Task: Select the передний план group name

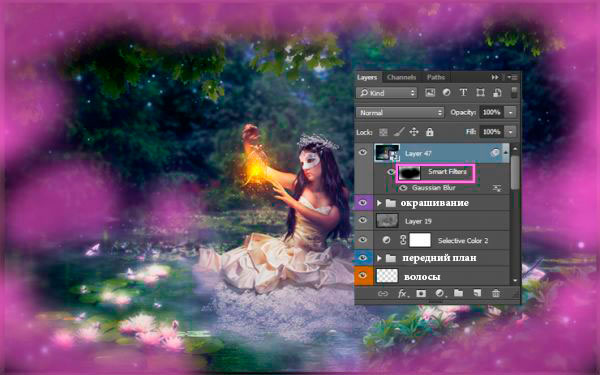Action: pyautogui.click(x=439, y=258)
